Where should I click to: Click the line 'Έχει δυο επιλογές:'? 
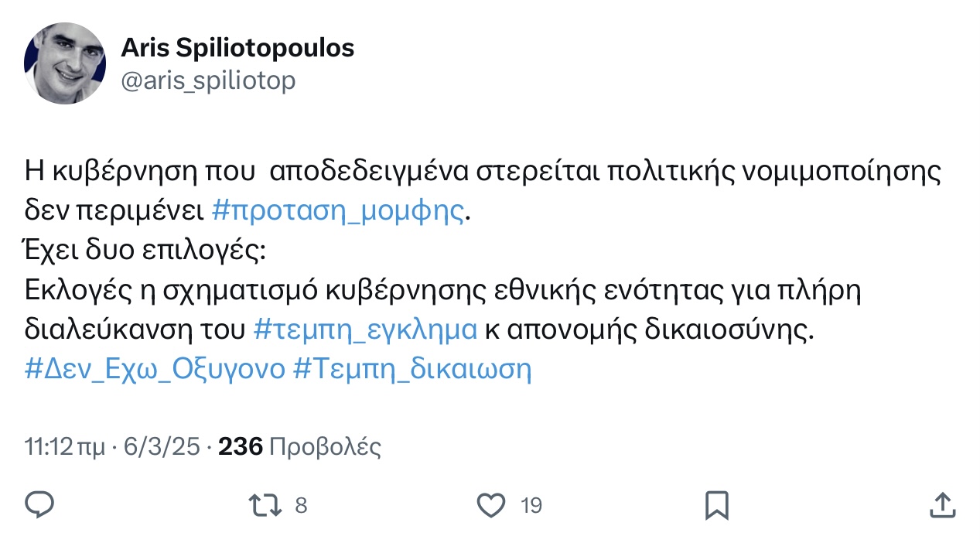[144, 251]
